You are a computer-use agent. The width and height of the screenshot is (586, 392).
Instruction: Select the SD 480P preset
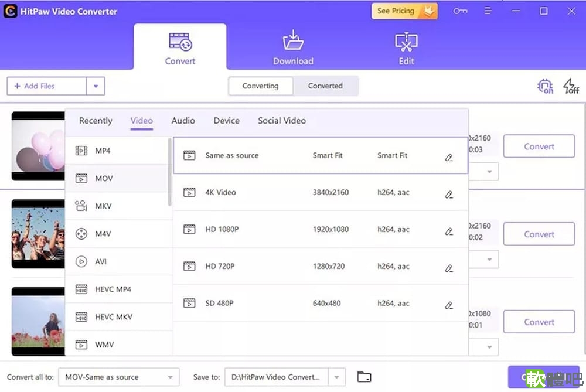point(321,303)
